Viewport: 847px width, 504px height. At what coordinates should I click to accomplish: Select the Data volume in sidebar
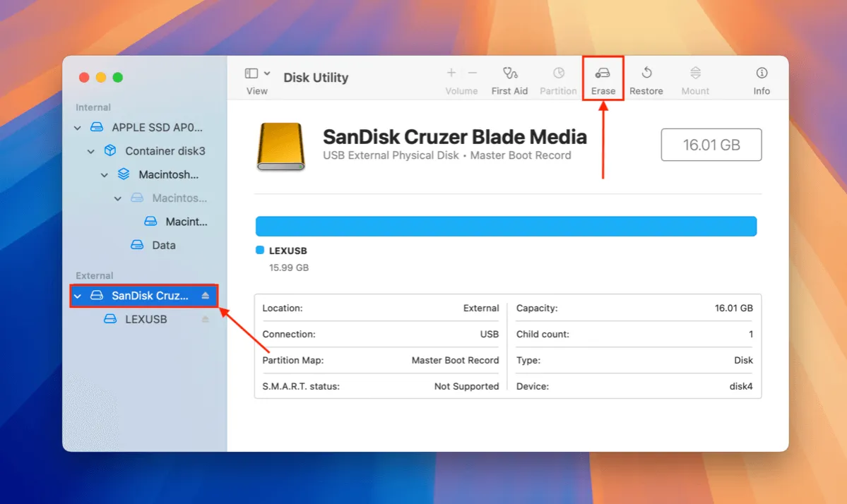click(x=163, y=245)
